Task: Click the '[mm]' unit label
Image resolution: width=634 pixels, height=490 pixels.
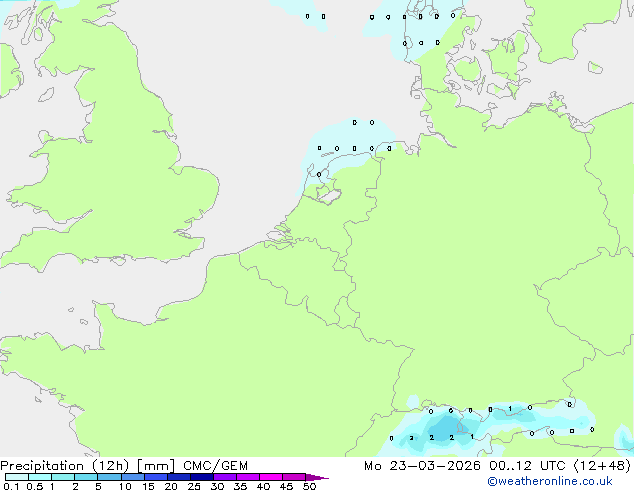Action: tap(156, 466)
